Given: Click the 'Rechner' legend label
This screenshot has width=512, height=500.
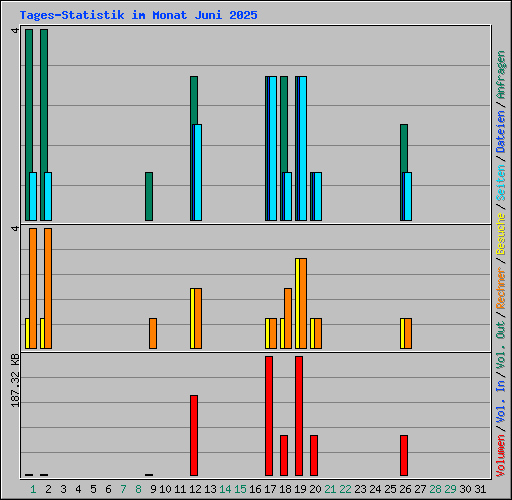Looking at the screenshot, I should [x=501, y=288].
